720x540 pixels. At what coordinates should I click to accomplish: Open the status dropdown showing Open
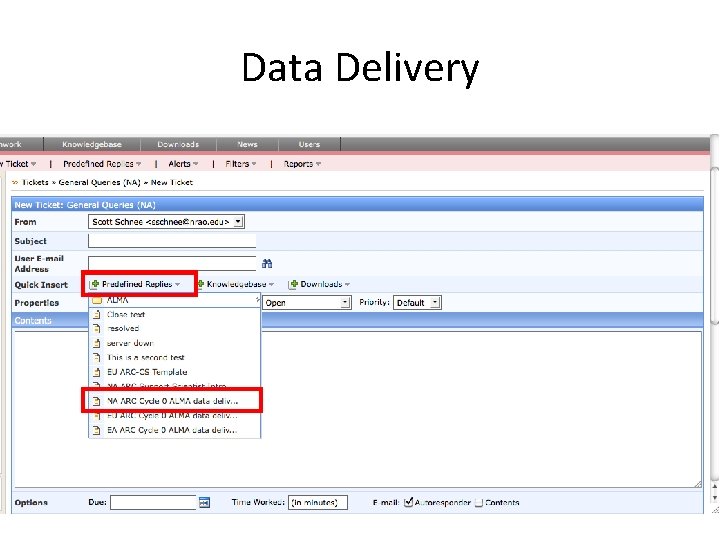point(307,303)
